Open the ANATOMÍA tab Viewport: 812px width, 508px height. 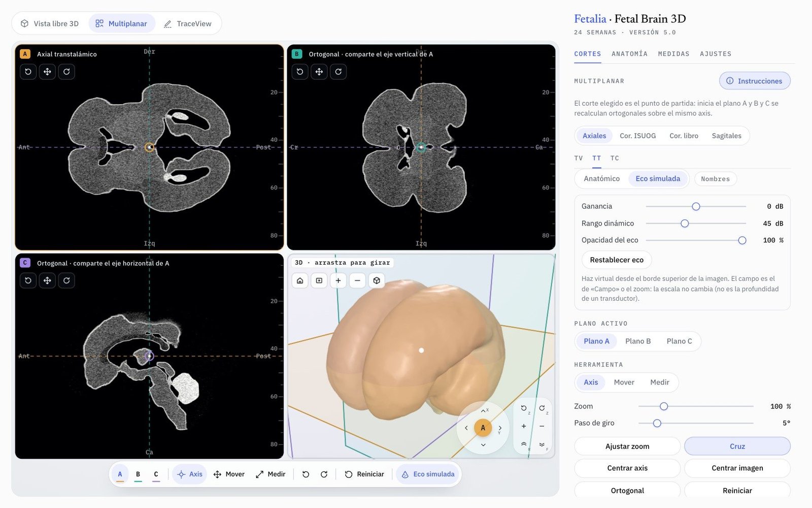pos(629,54)
